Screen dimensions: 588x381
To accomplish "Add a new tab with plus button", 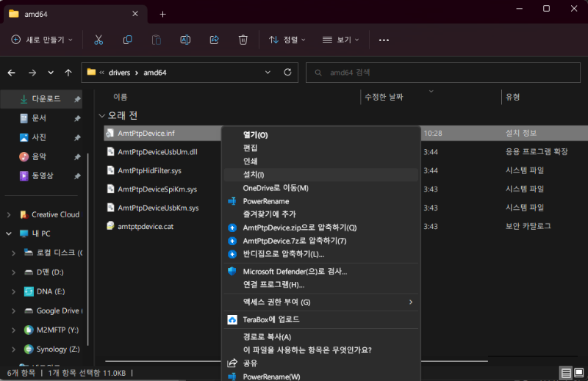I will click(x=162, y=14).
